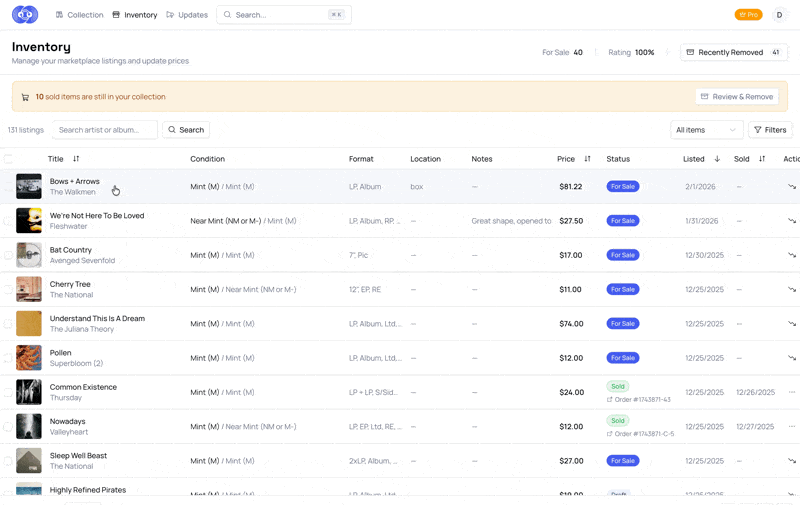Image resolution: width=800 pixels, height=505 pixels.
Task: Sort by Title using its sort icon
Action: 76,159
